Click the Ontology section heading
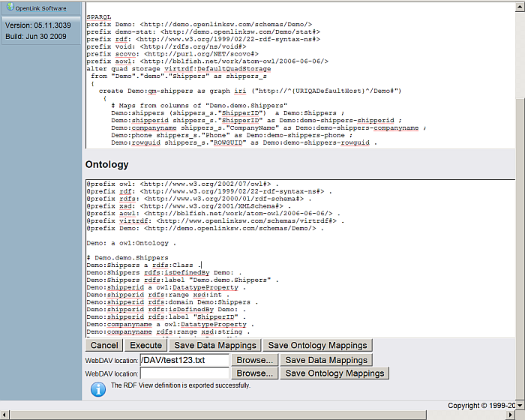525x420 pixels. pyautogui.click(x=106, y=164)
